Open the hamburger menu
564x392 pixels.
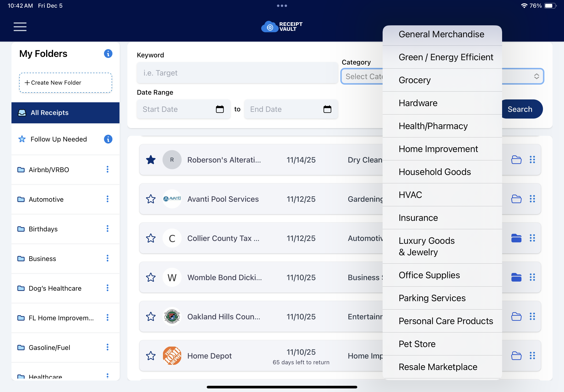(20, 27)
